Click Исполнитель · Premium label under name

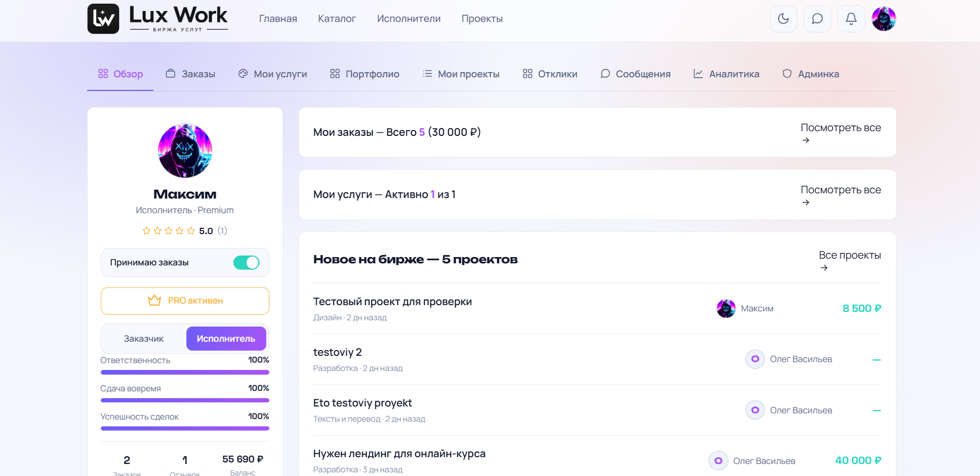tap(185, 210)
